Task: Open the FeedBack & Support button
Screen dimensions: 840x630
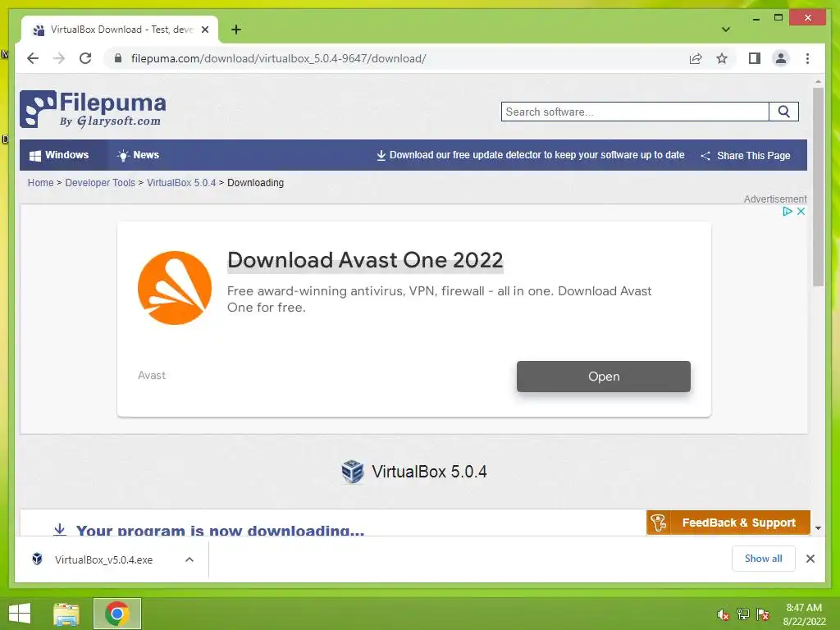Action: coord(728,523)
